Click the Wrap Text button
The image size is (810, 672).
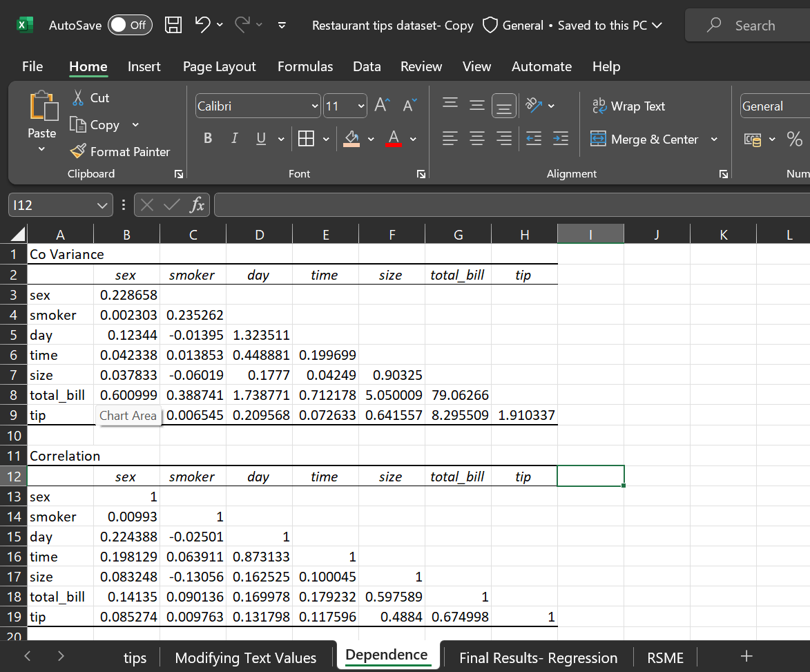(628, 106)
